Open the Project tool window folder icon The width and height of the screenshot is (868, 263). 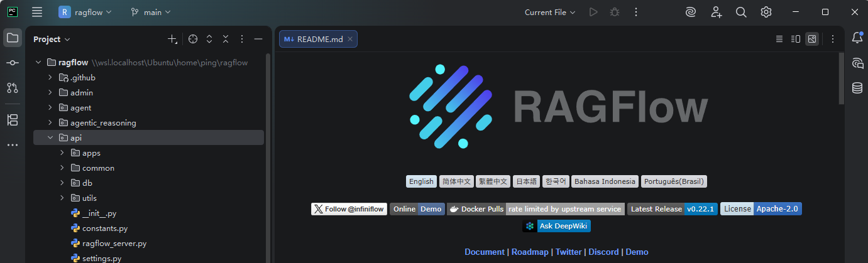point(13,38)
